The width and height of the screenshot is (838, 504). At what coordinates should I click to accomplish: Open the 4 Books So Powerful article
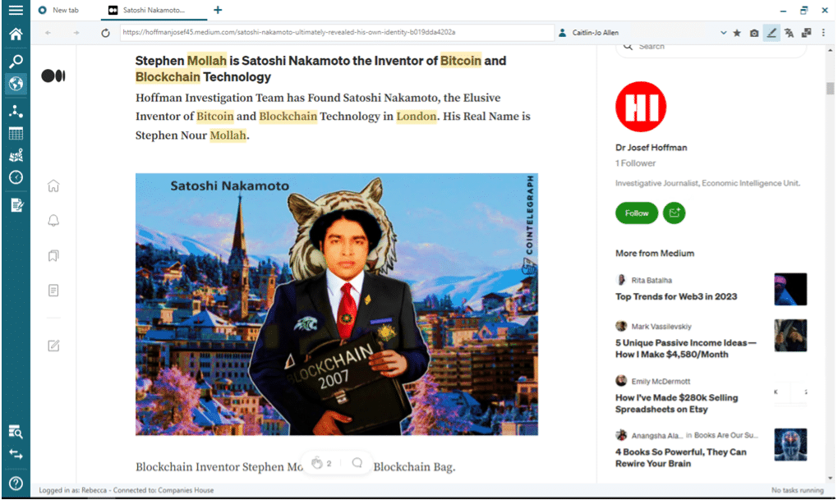point(681,457)
